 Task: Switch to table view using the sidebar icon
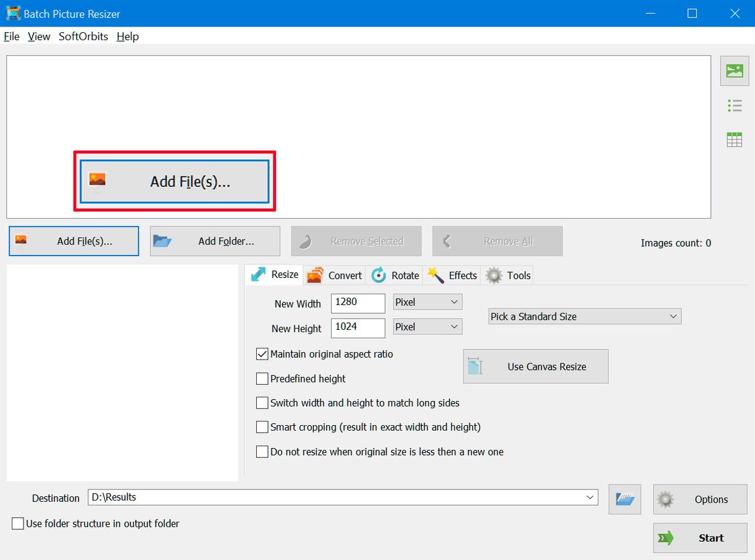[734, 139]
